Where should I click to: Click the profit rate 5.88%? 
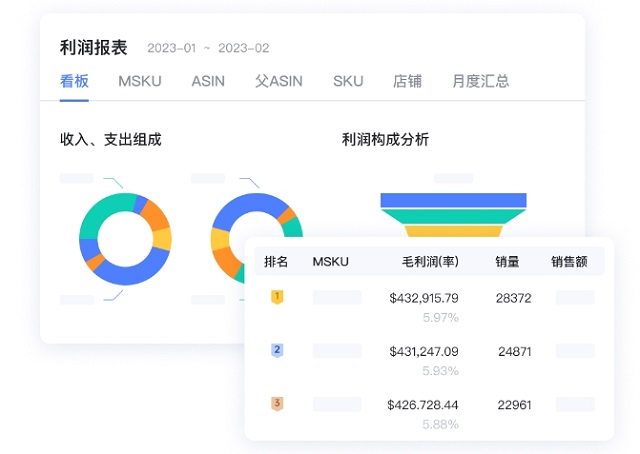pyautogui.click(x=441, y=425)
